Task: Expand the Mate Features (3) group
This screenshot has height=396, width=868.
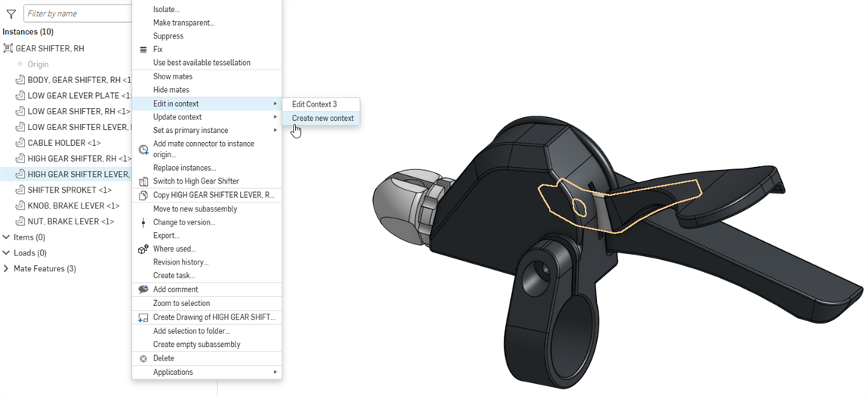Action: pyautogui.click(x=7, y=269)
